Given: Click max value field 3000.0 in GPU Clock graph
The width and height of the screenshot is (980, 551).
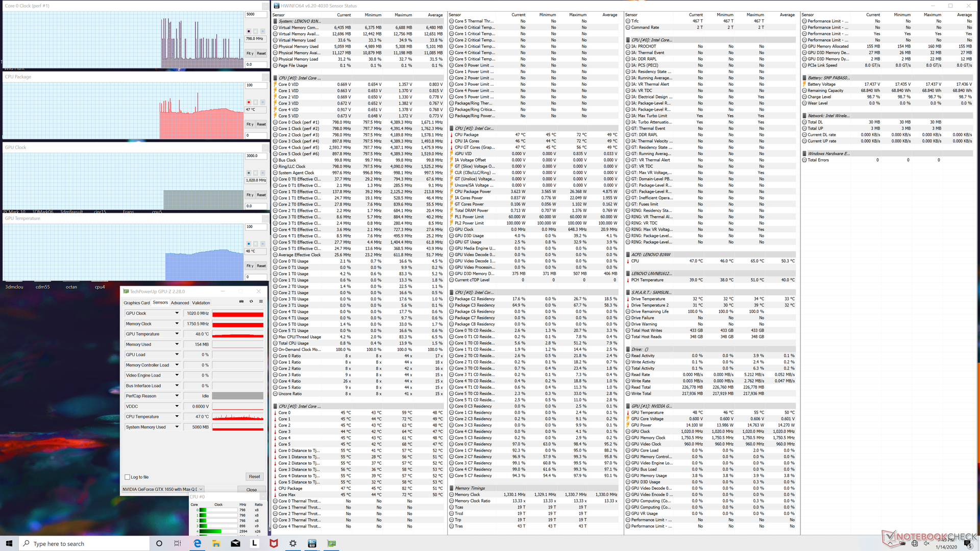Looking at the screenshot, I should tap(256, 156).
